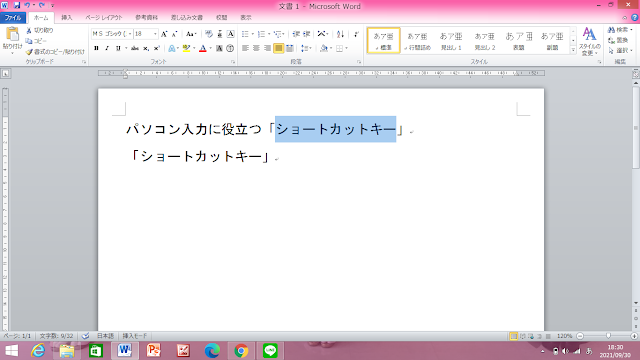Open the Borders dropdown arrow
The height and width of the screenshot is (360, 640).
pyautogui.click(x=347, y=48)
